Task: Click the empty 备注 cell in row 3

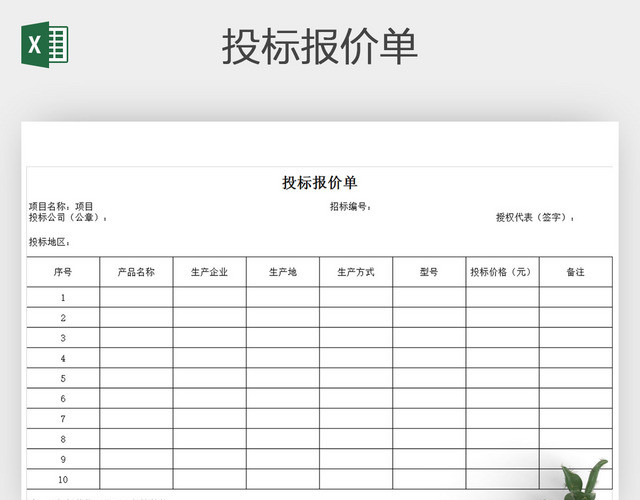Action: 576,338
